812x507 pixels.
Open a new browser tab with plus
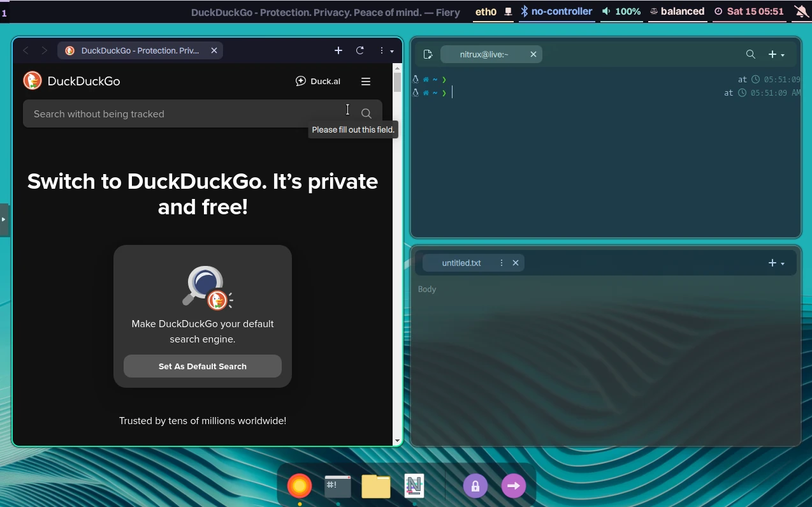coord(338,50)
